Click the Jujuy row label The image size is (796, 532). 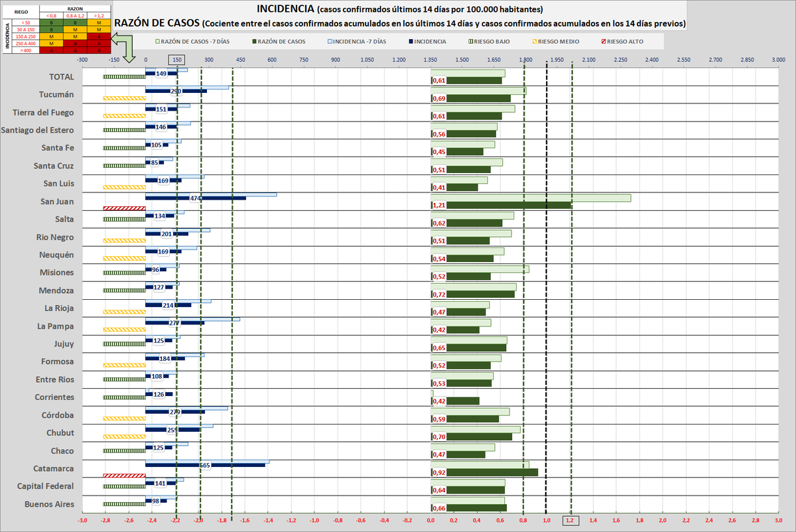[x=64, y=344]
